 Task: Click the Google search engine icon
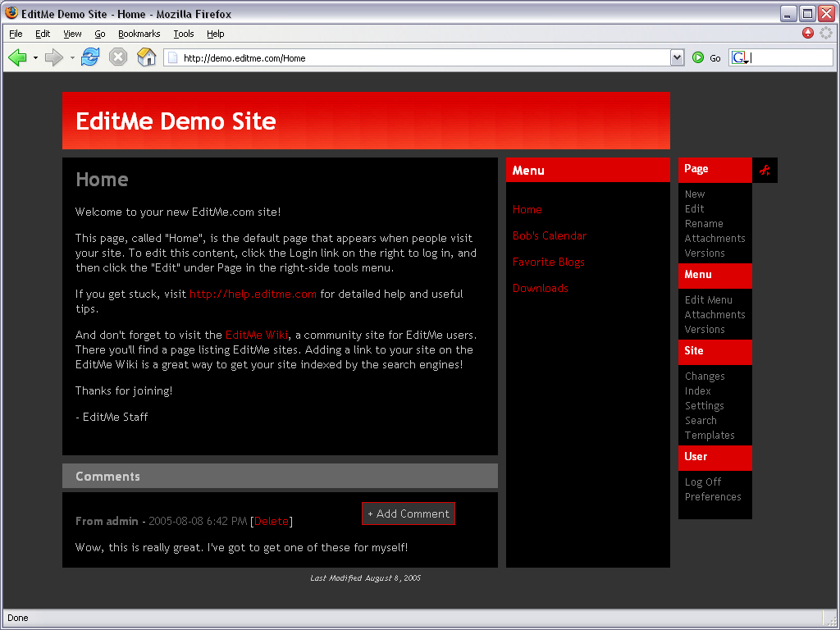click(739, 58)
